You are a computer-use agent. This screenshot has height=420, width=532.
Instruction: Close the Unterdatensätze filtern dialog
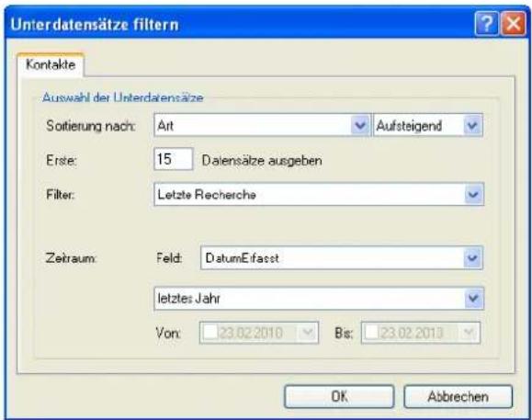point(513,24)
